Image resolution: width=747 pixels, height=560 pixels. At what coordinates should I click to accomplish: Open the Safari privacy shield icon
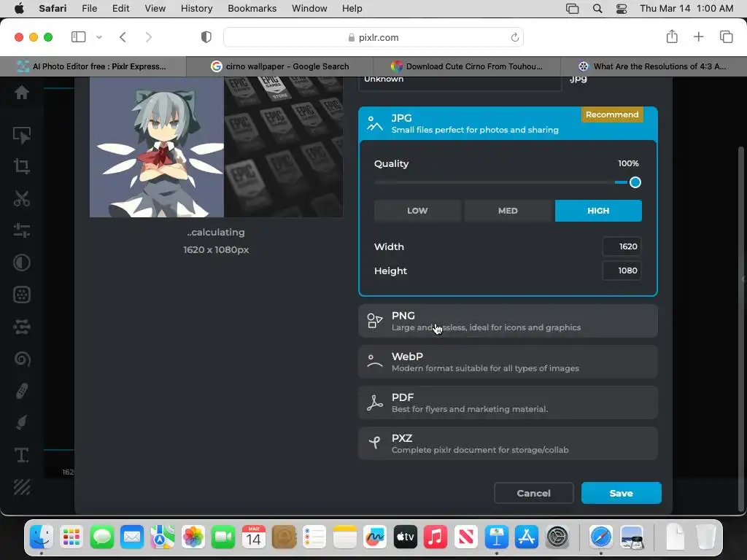pos(206,37)
